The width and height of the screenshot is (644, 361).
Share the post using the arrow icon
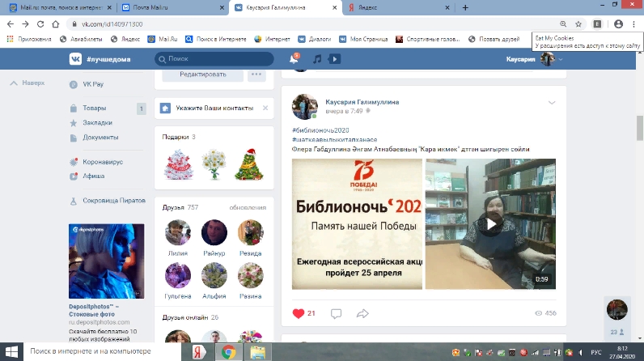click(362, 313)
